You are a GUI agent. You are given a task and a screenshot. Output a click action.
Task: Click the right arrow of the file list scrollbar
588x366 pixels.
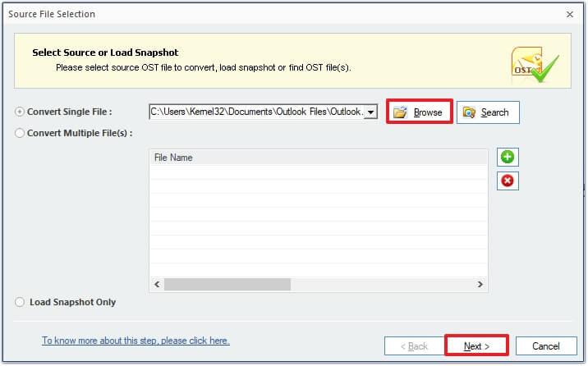coord(480,284)
